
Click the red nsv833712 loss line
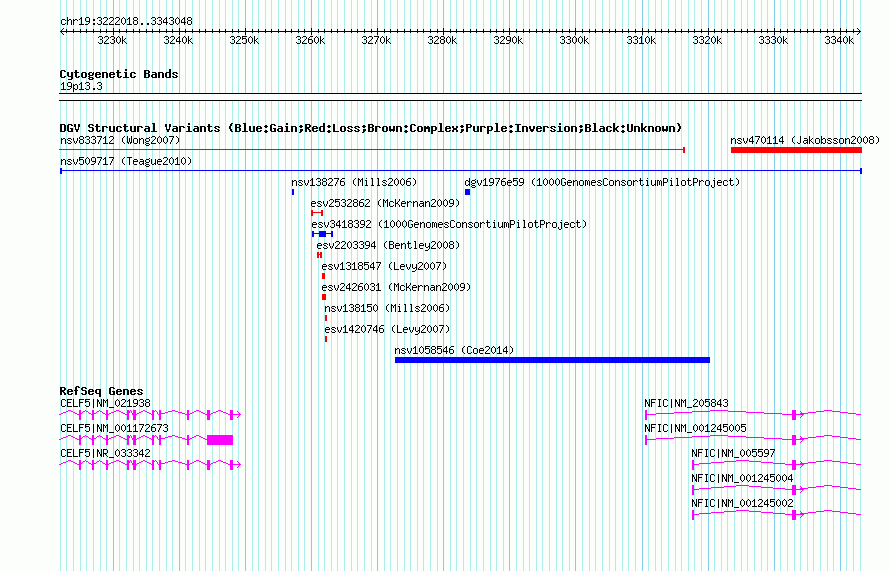pyautogui.click(x=372, y=150)
